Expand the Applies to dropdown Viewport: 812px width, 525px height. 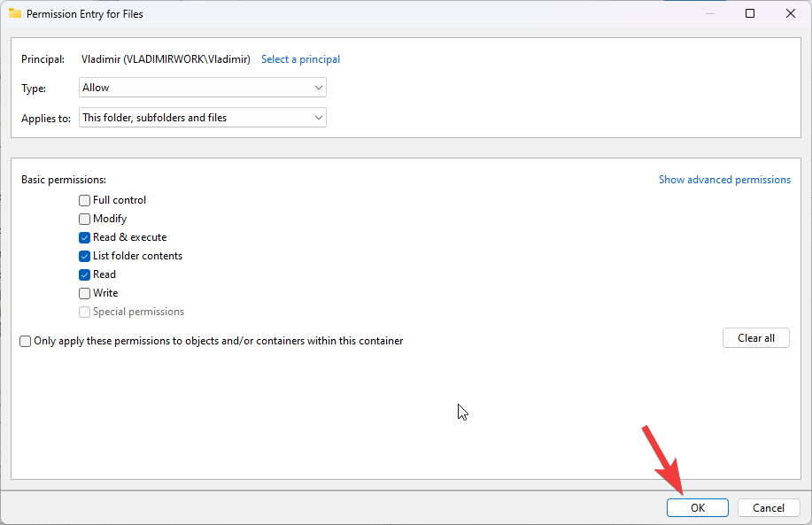pos(203,117)
